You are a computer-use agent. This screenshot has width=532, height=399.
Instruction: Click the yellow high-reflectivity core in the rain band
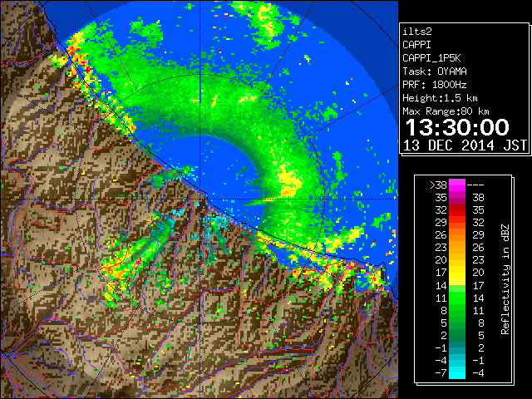point(288,183)
